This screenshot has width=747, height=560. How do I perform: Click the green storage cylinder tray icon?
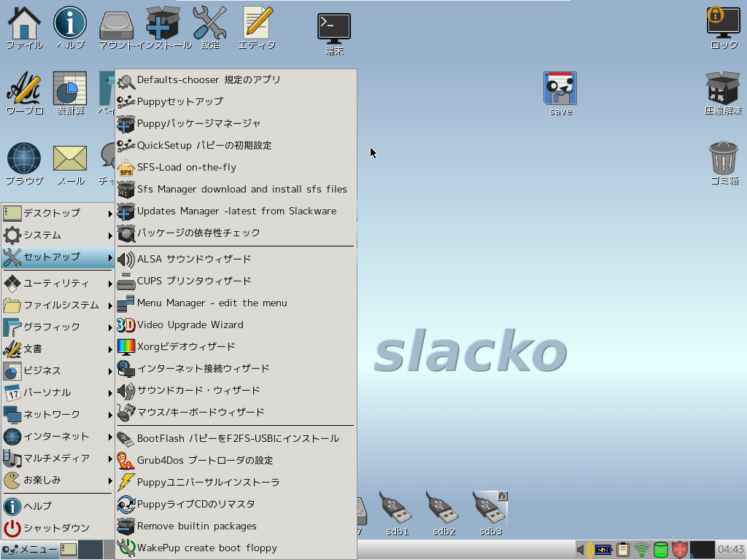(661, 550)
